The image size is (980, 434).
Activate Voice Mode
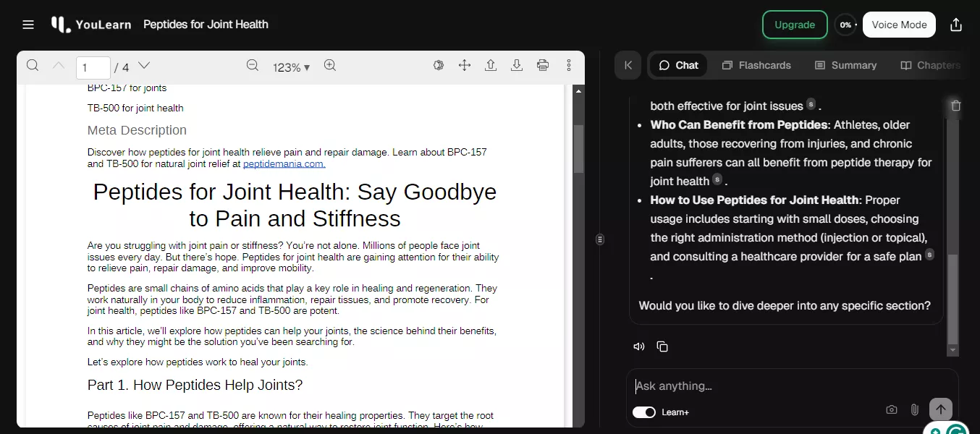899,25
